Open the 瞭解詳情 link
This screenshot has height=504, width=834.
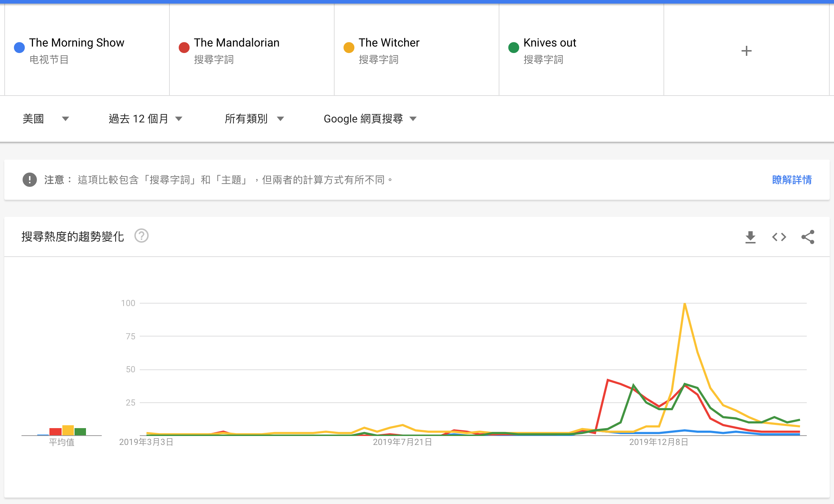tap(792, 180)
